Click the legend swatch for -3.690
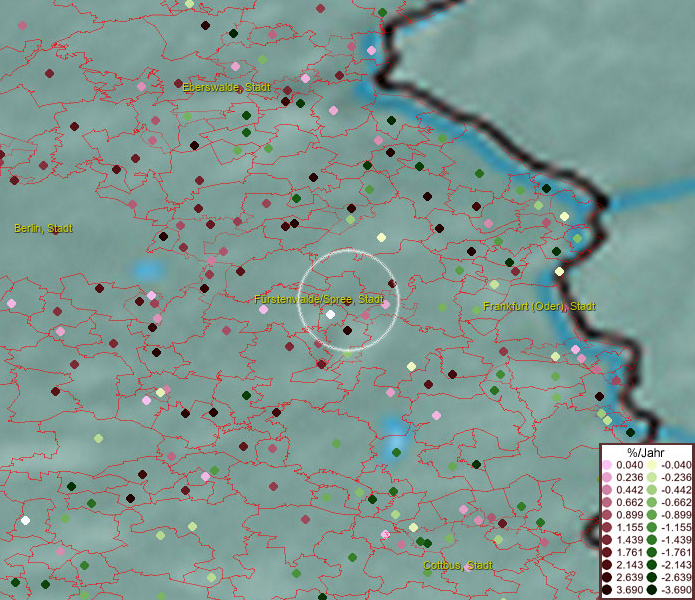This screenshot has width=695, height=600. (x=652, y=590)
